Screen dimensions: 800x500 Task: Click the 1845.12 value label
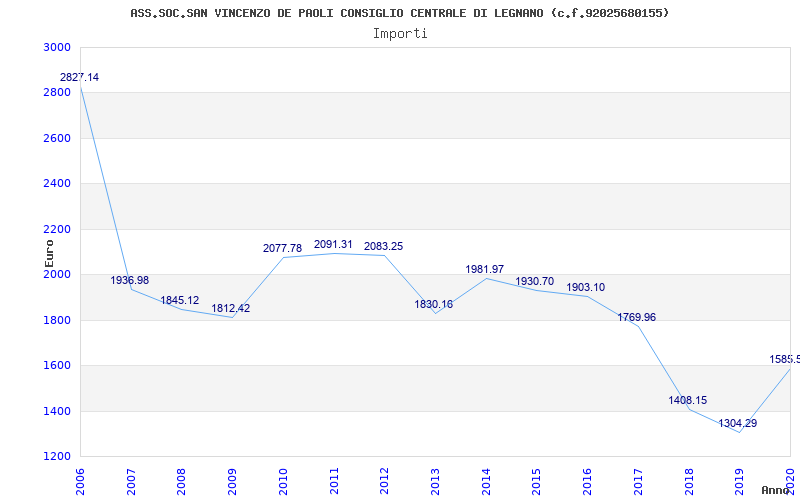(x=180, y=301)
